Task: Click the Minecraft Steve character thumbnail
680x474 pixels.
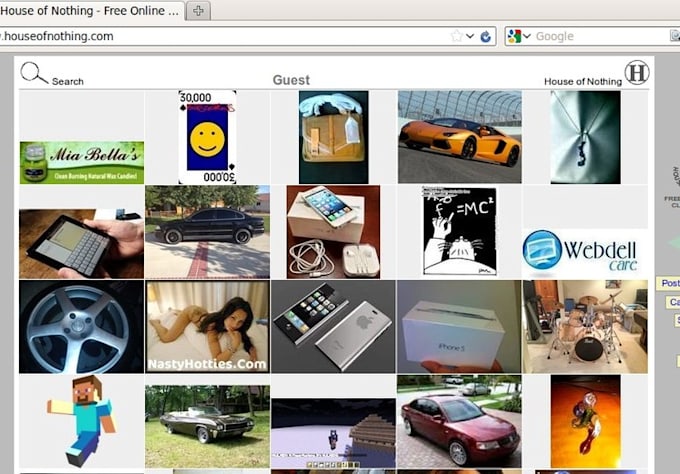Action: point(82,421)
